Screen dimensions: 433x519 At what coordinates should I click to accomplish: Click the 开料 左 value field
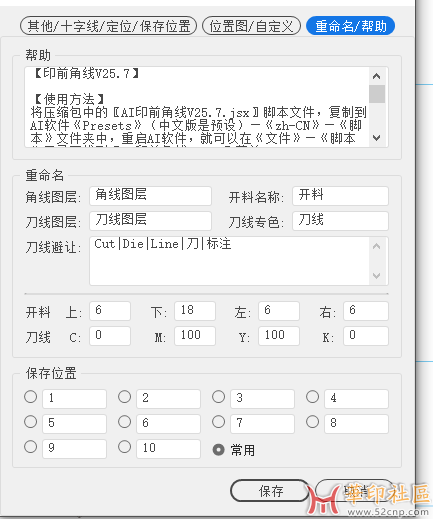[x=279, y=311]
